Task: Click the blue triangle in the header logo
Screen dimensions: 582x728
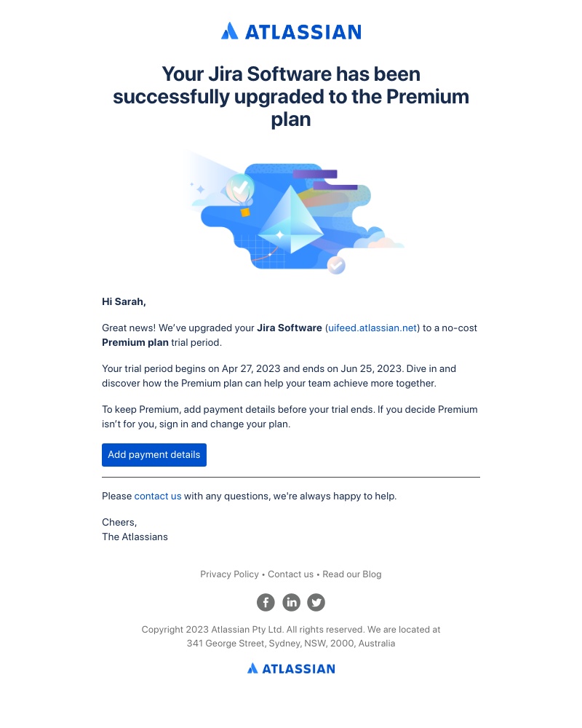Action: [229, 31]
